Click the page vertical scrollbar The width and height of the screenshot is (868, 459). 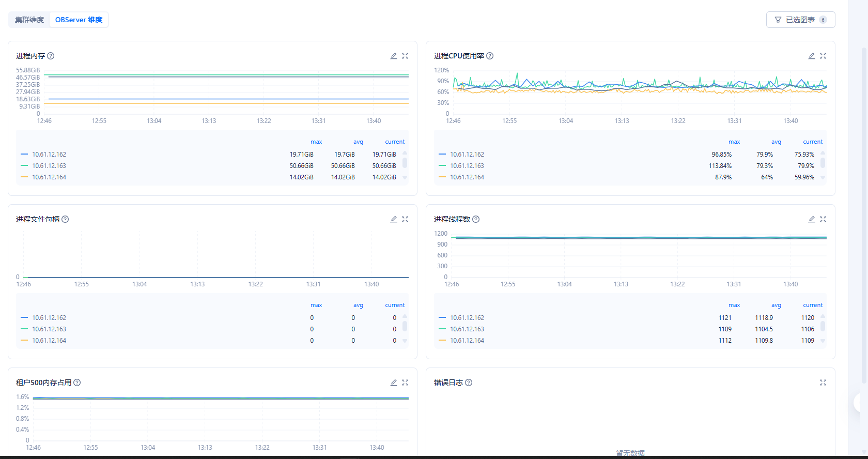864,207
